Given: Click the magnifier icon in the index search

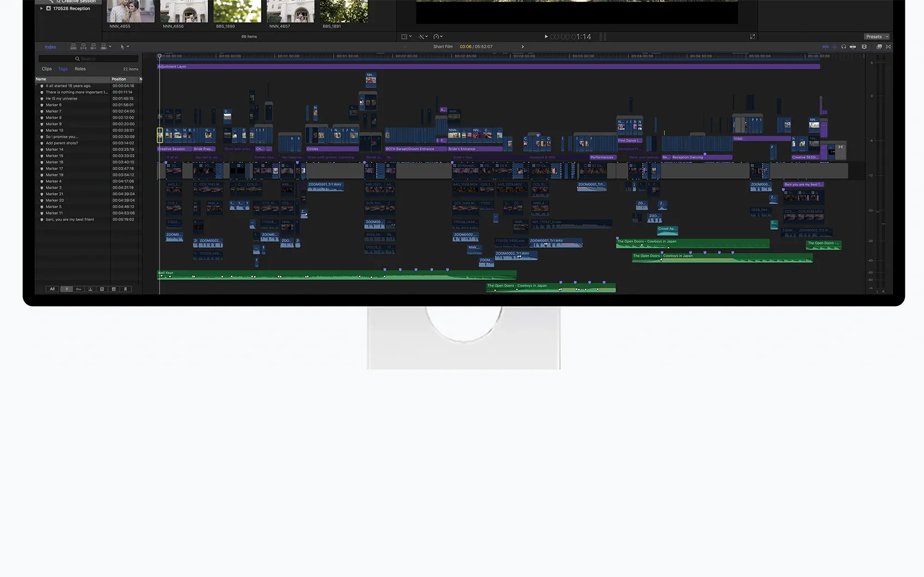Looking at the screenshot, I should pyautogui.click(x=77, y=59).
